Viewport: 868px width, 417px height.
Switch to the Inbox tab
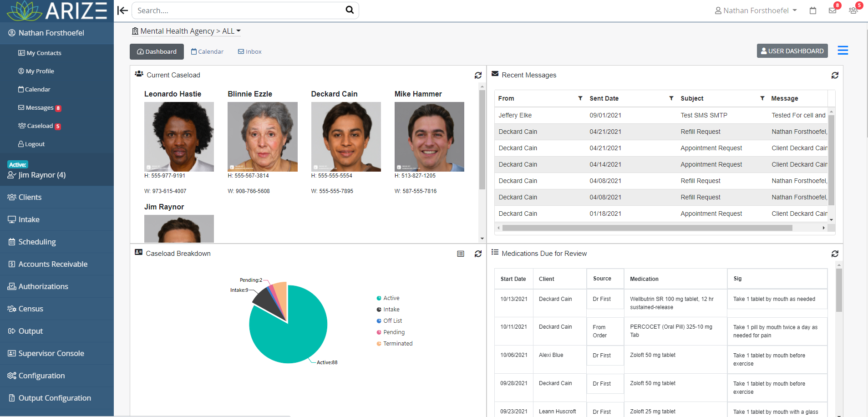(x=249, y=51)
